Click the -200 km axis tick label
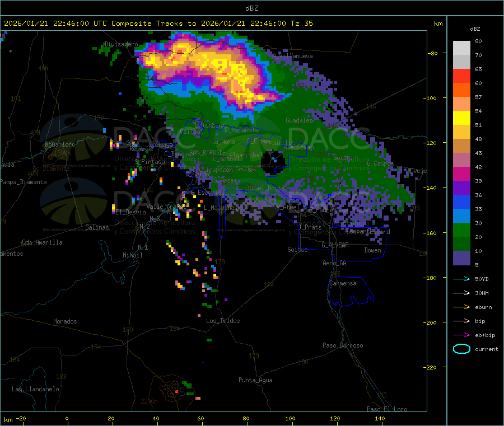 coord(430,322)
